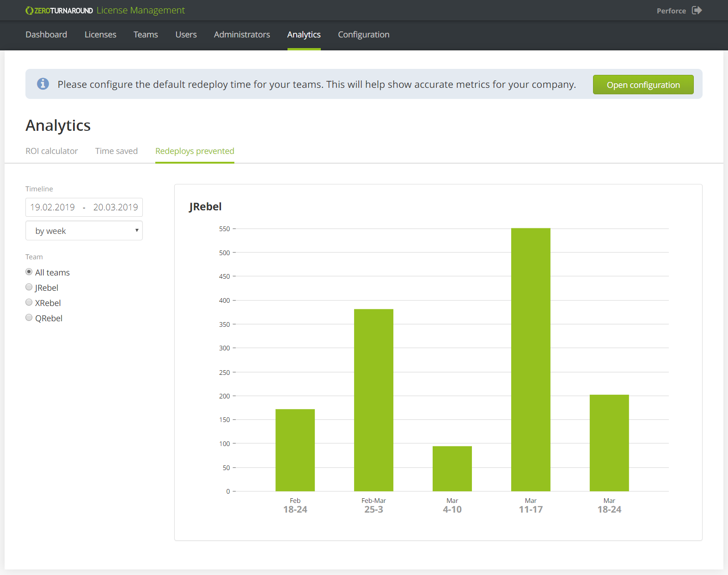Screen dimensions: 728x575
Task: Click the 'Feb 18-24' axis label
Action: [x=295, y=506]
